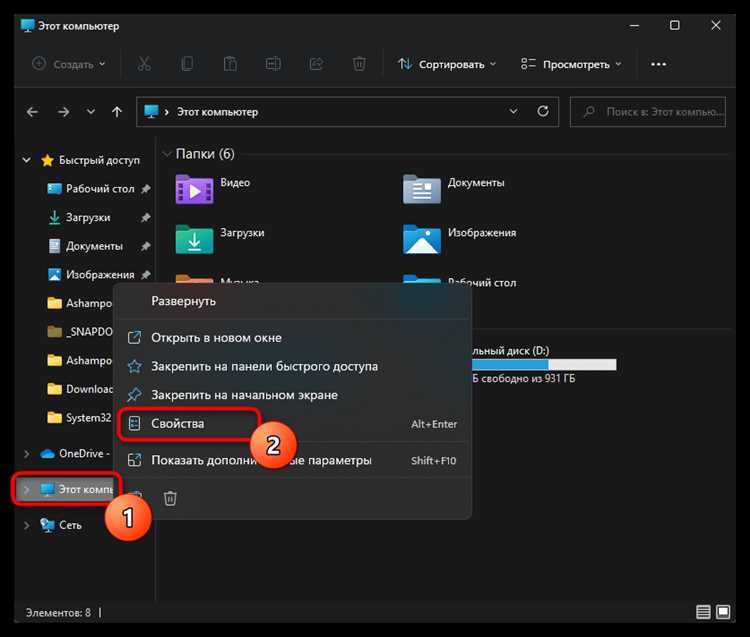Image resolution: width=750 pixels, height=637 pixels.
Task: Open the three-dots more options menu
Action: [659, 64]
